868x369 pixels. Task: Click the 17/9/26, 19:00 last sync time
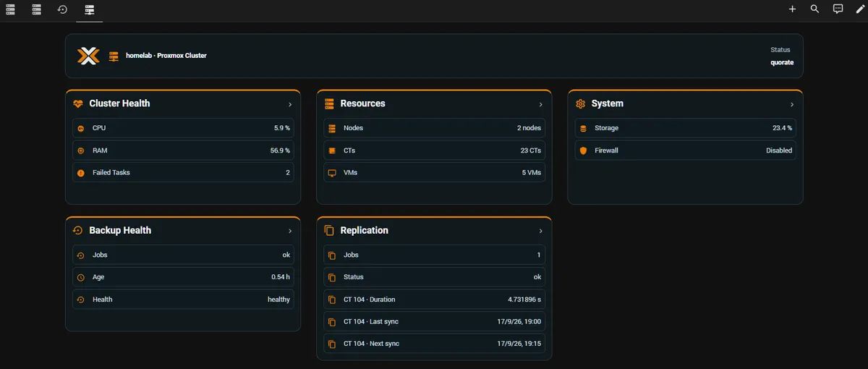coord(519,322)
